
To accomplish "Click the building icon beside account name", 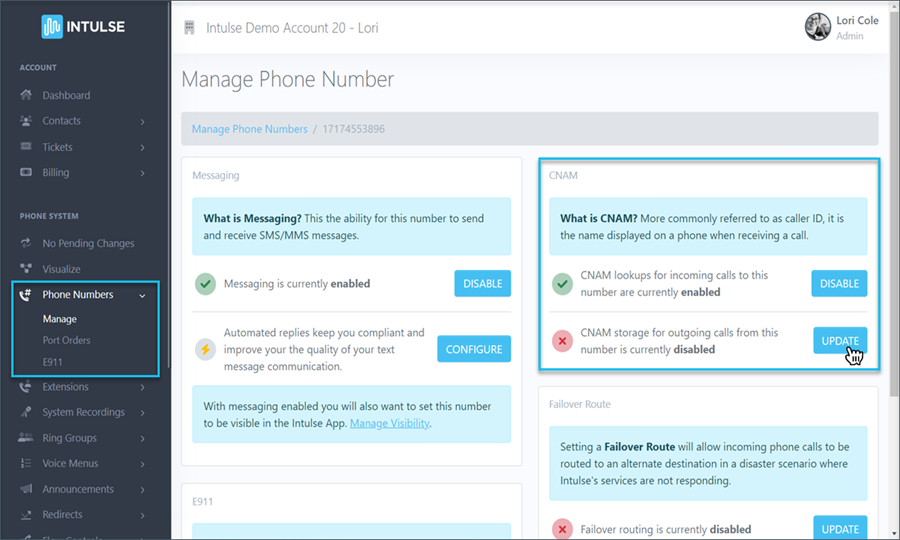I will click(189, 28).
